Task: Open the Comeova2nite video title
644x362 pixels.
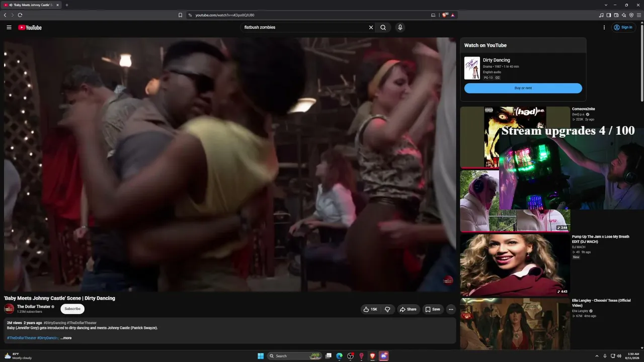Action: 584,109
